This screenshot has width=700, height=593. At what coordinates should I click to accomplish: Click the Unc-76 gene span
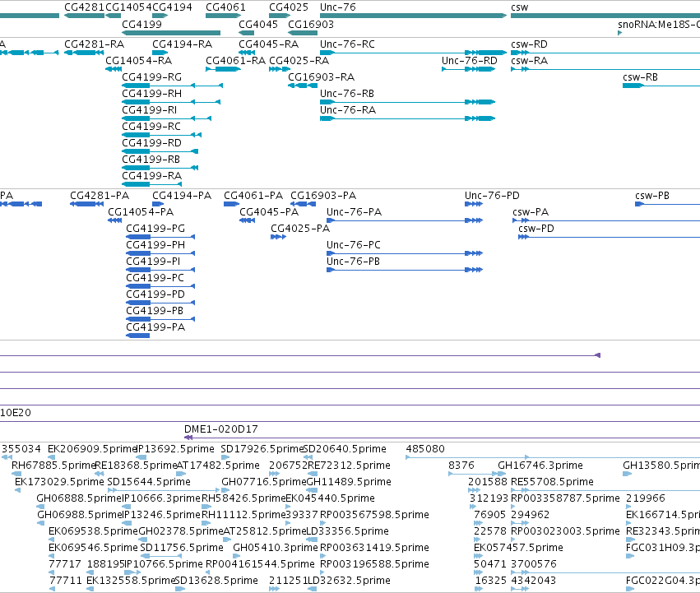click(414, 16)
